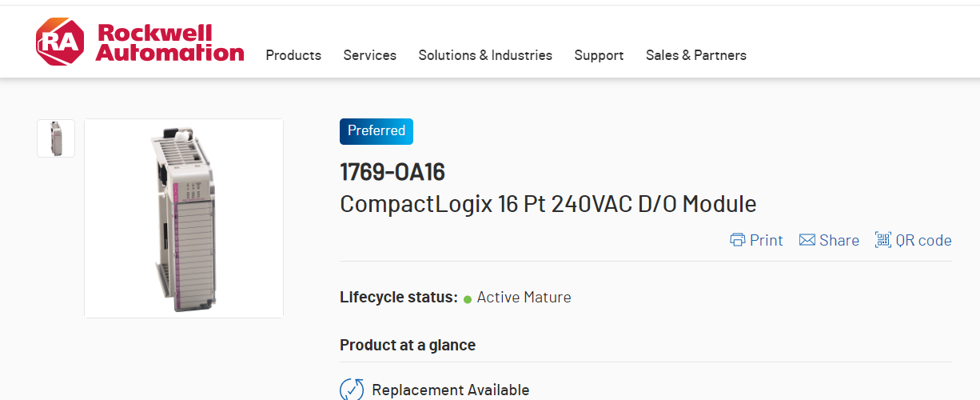
Task: Open the Services menu
Action: tap(369, 55)
